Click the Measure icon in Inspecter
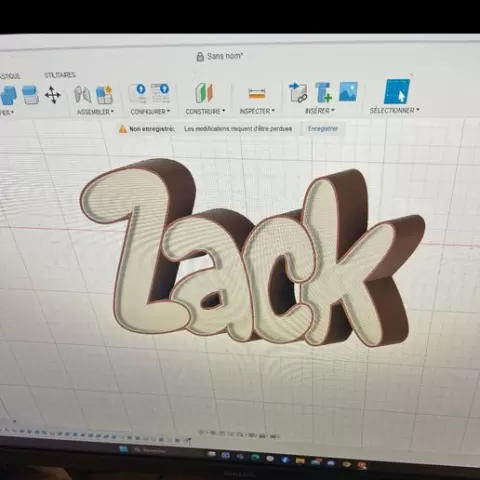This screenshot has width=480, height=480. click(257, 93)
